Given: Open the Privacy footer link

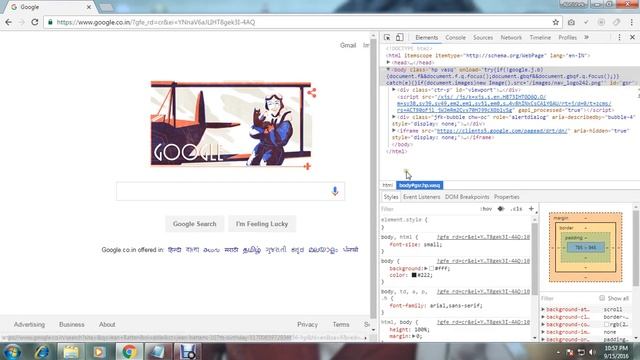Looking at the screenshot, I should pos(307,324).
